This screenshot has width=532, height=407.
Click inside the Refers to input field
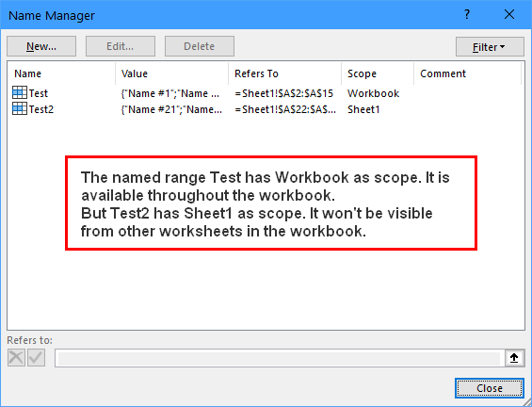[x=280, y=358]
